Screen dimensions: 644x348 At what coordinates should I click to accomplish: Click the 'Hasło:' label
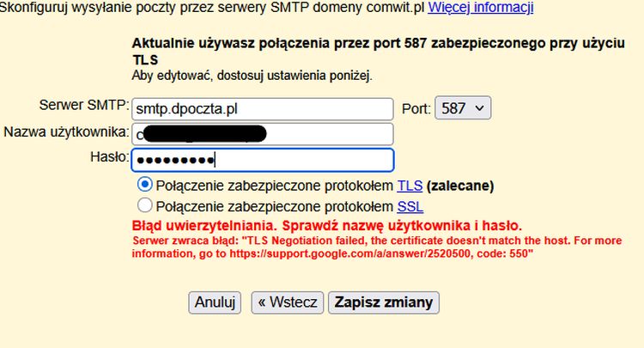(110, 156)
